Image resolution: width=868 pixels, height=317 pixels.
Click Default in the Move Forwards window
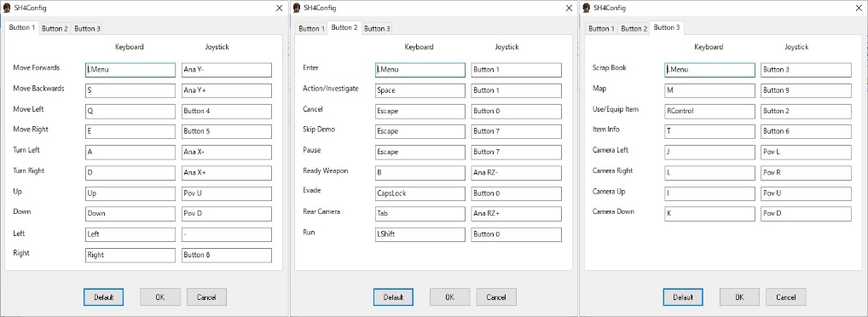pos(103,297)
